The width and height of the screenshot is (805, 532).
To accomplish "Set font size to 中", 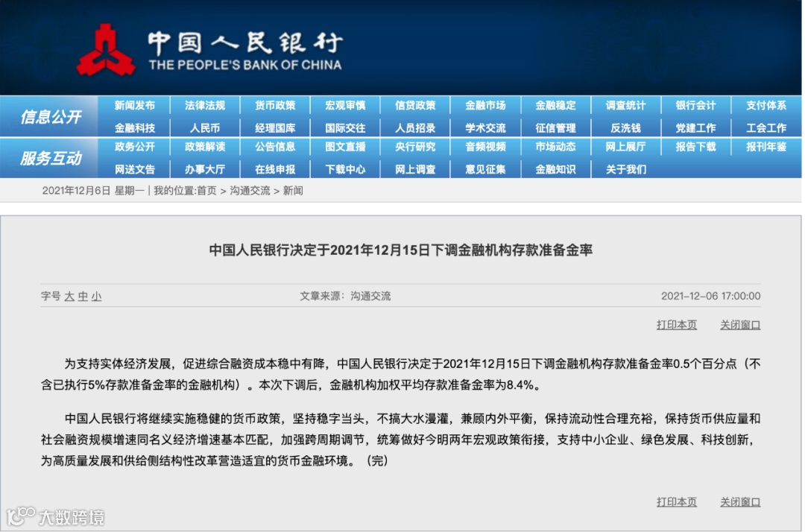I will pyautogui.click(x=83, y=297).
